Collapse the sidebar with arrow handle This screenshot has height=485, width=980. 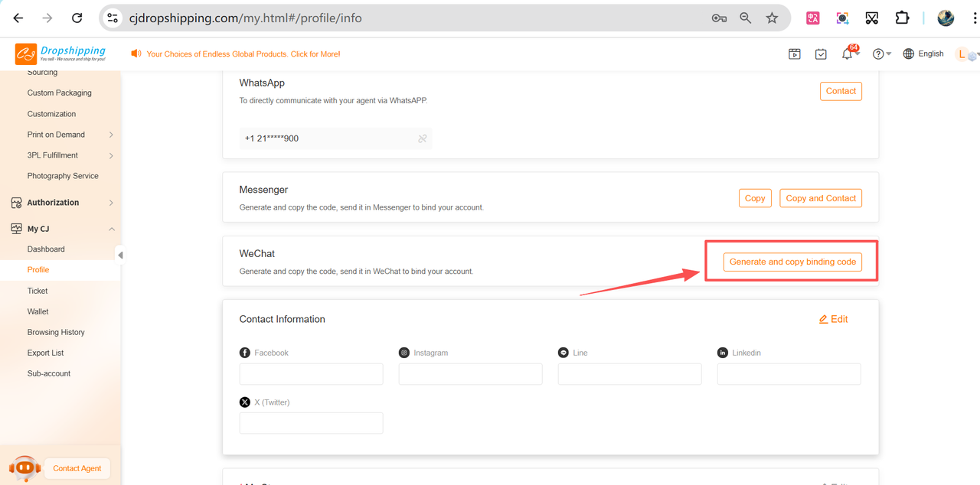tap(120, 255)
